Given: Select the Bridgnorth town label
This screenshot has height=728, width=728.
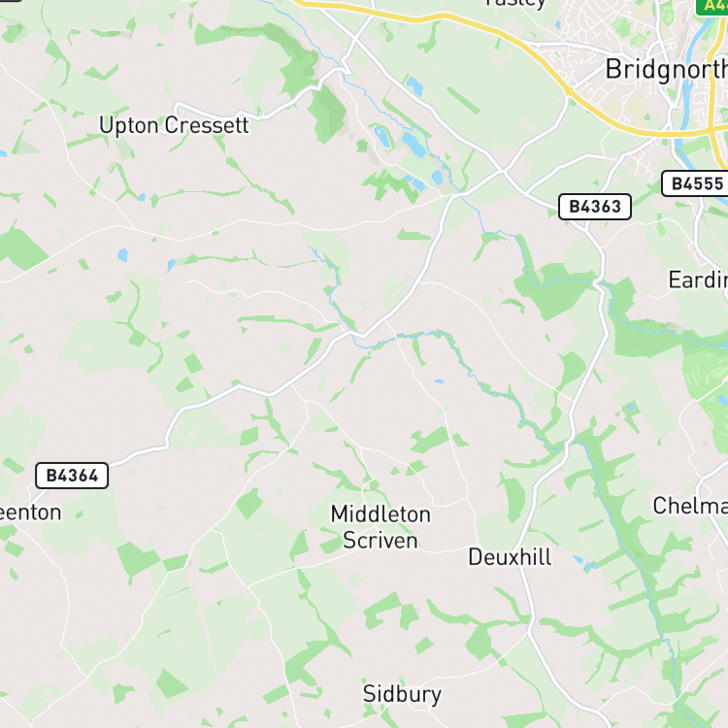Looking at the screenshot, I should [x=667, y=70].
